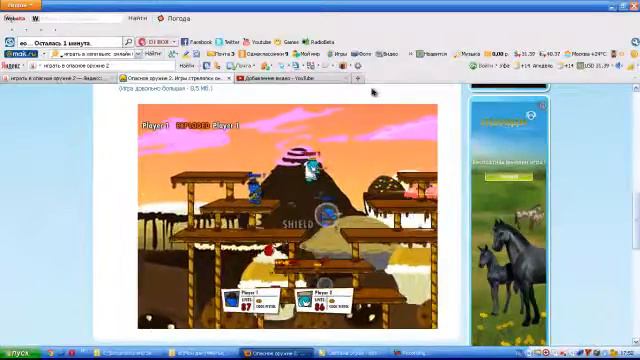This screenshot has width=640, height=360.
Task: Open Одноклассники 9 toolbar shortcut
Action: click(x=263, y=54)
